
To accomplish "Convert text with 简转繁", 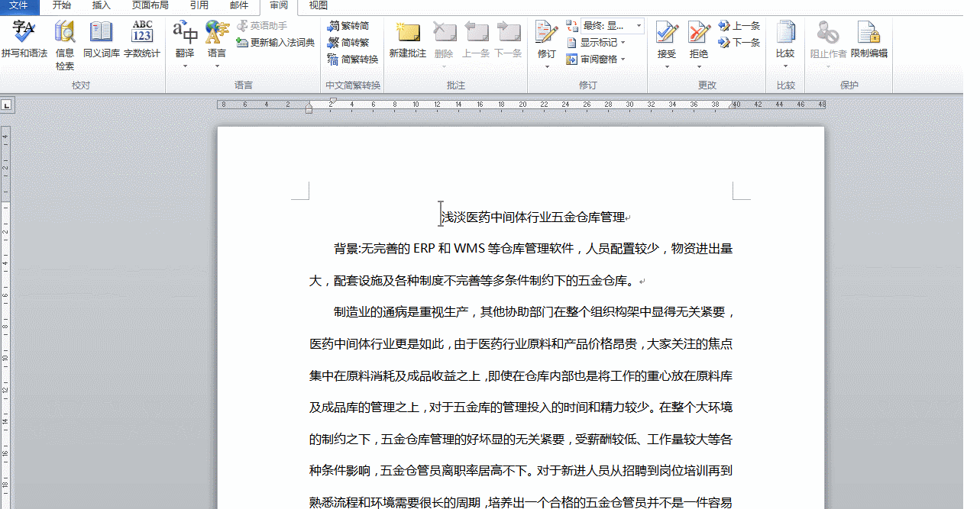I will point(348,43).
